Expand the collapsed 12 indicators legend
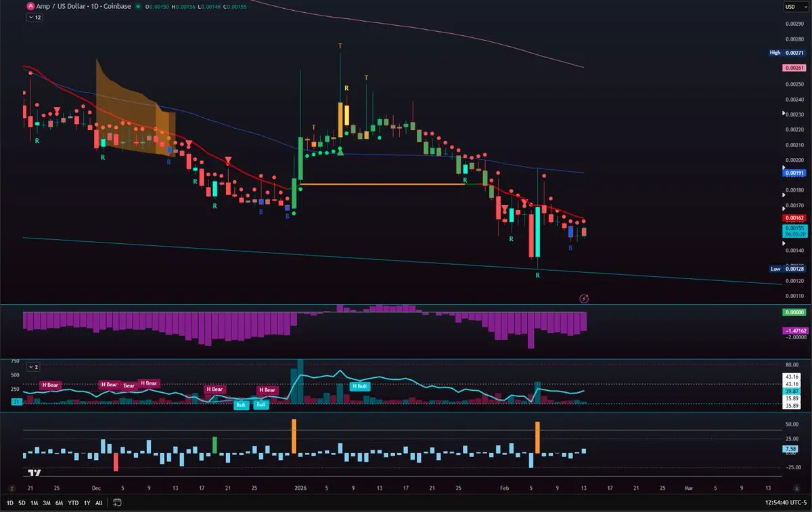Viewport: 812px width, 512px height. [34, 18]
